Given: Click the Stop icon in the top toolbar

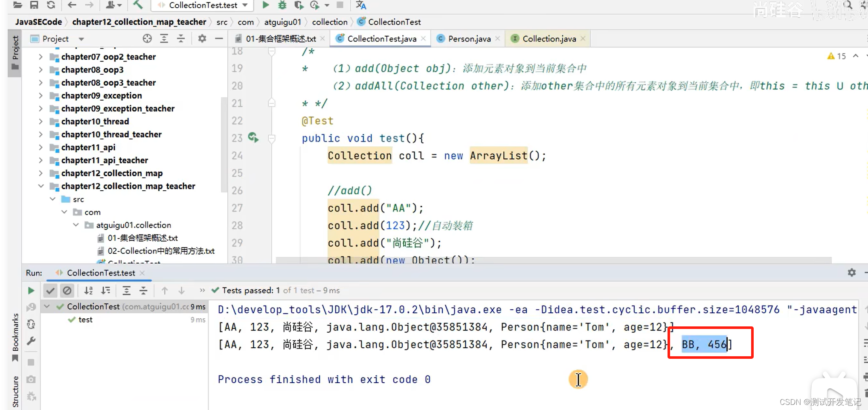Looking at the screenshot, I should [x=340, y=5].
